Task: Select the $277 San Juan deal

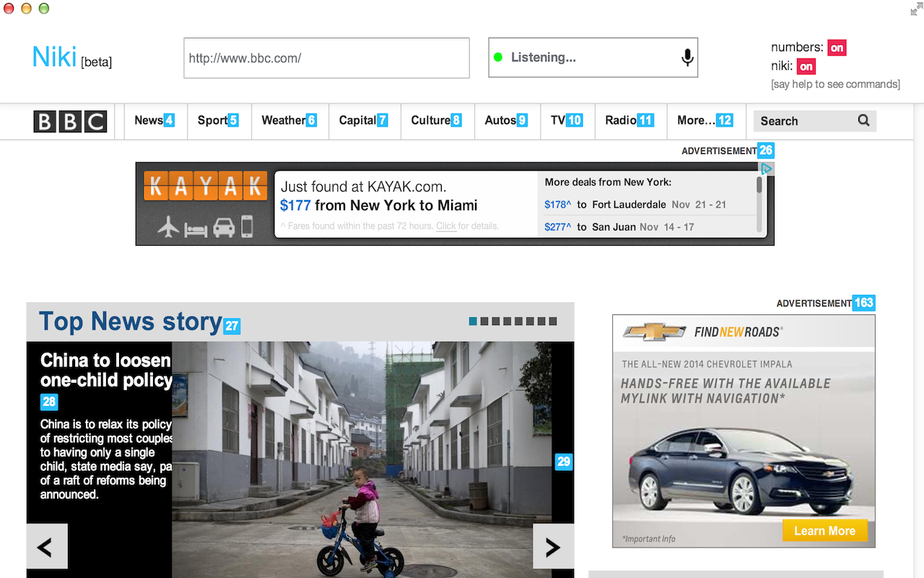Action: pos(619,227)
